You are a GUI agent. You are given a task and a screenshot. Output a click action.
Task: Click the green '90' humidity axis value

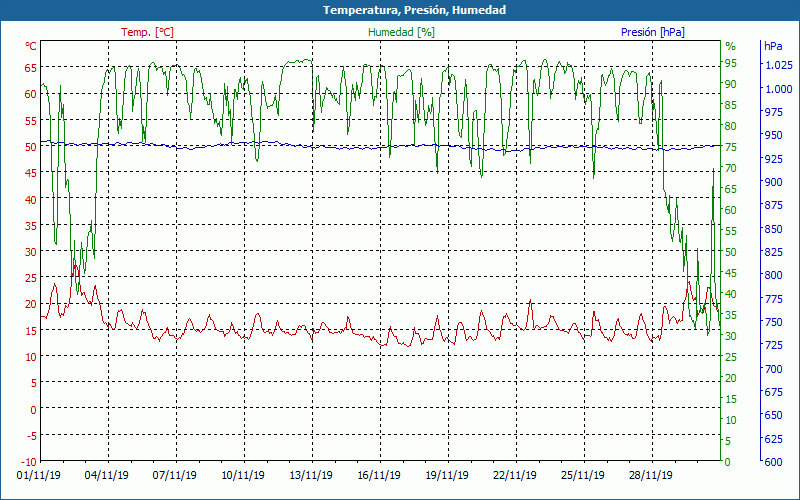click(x=731, y=84)
